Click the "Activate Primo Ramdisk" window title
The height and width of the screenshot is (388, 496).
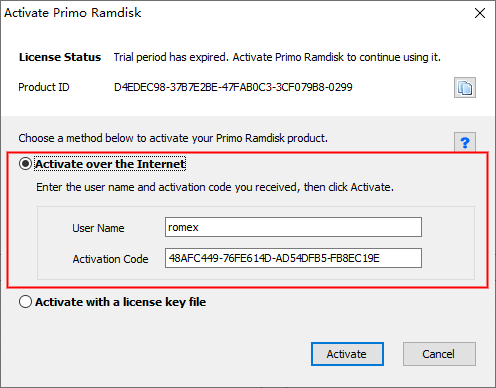73,13
